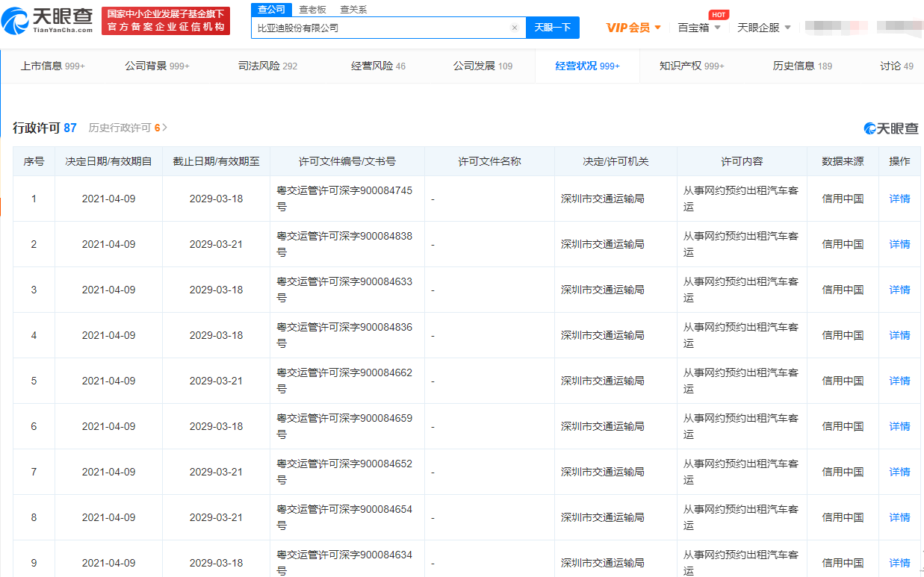924x577 pixels.
Task: Click 详情 for permit row 8
Action: [x=899, y=517]
